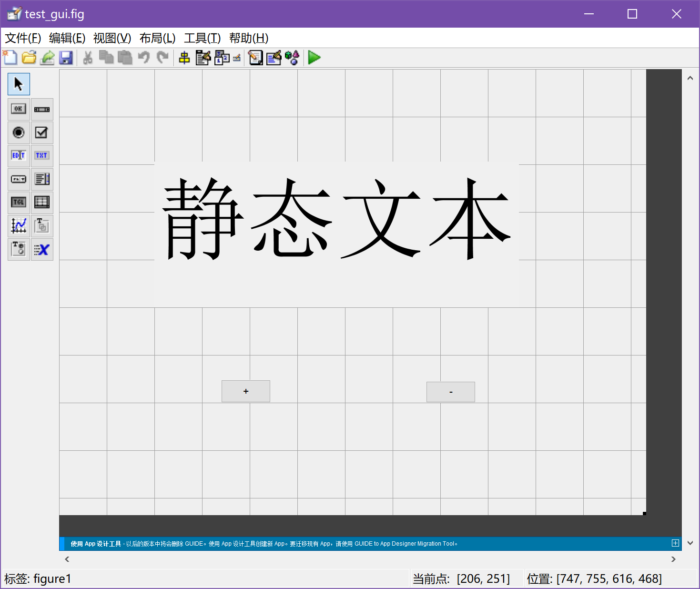Click the horizontal scrollbar left arrow
Viewport: 700px width, 589px height.
pos(67,559)
